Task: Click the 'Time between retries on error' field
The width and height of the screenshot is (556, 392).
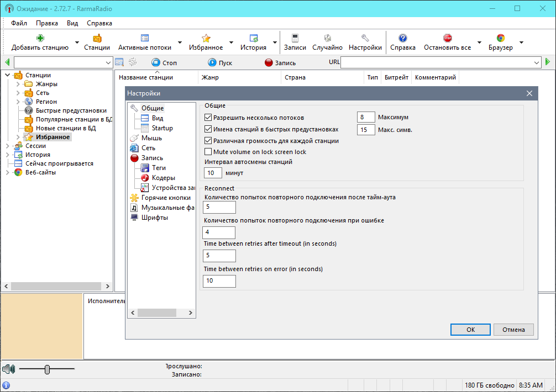Action: point(219,281)
